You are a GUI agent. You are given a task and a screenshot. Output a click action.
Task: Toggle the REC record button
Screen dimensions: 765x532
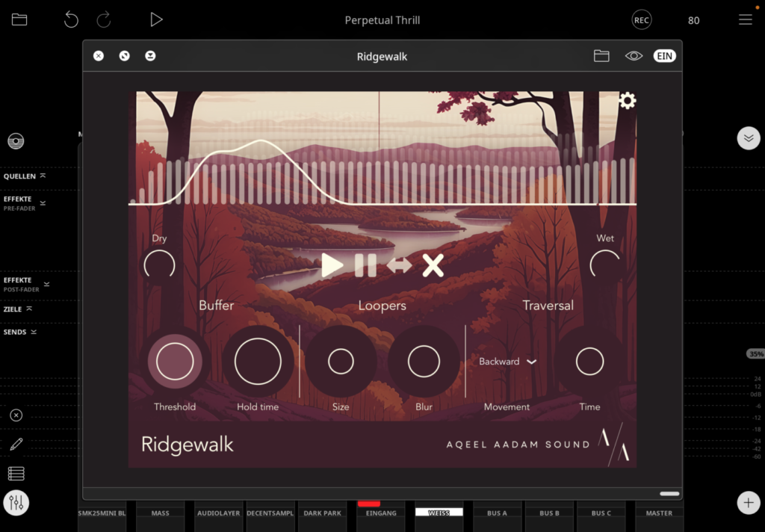pos(641,20)
